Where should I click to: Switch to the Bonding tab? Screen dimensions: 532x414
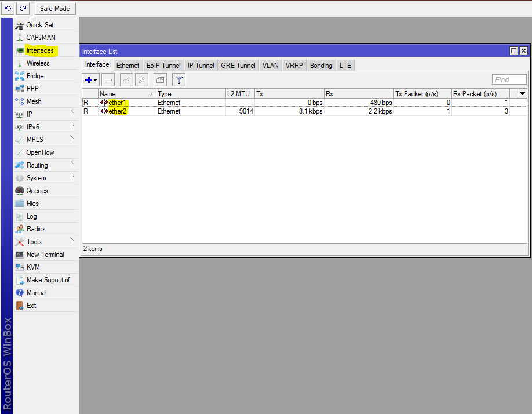[x=321, y=65]
